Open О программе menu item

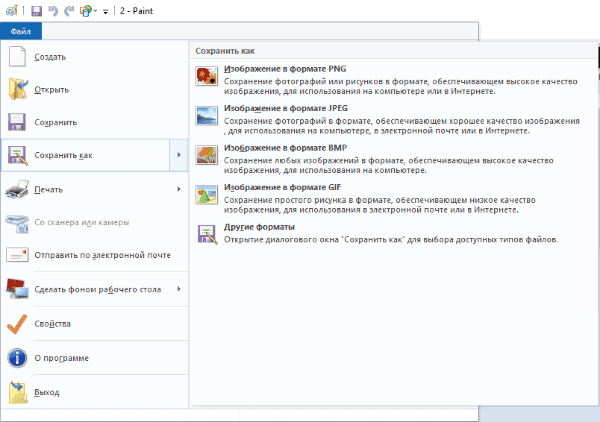pyautogui.click(x=95, y=358)
